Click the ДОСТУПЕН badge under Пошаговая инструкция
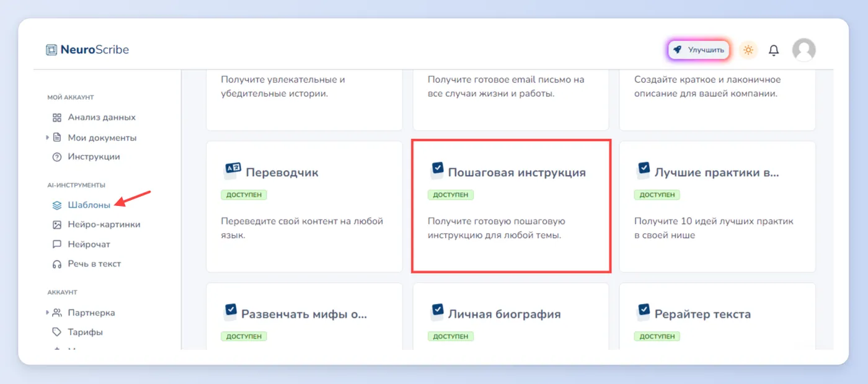 (451, 195)
